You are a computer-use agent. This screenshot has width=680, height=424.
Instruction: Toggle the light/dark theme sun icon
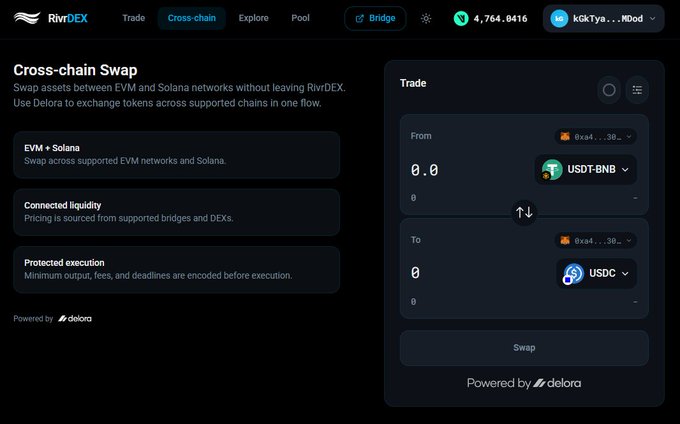426,19
